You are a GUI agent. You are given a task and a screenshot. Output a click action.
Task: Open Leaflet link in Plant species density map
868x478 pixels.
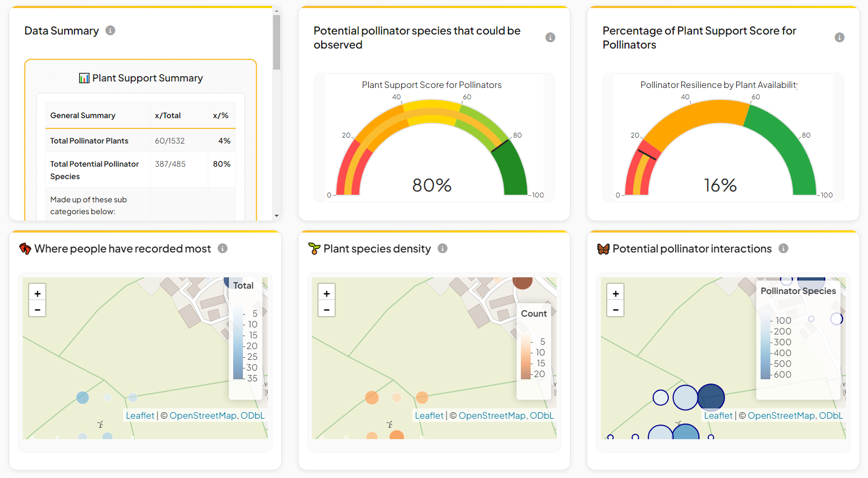coord(429,415)
